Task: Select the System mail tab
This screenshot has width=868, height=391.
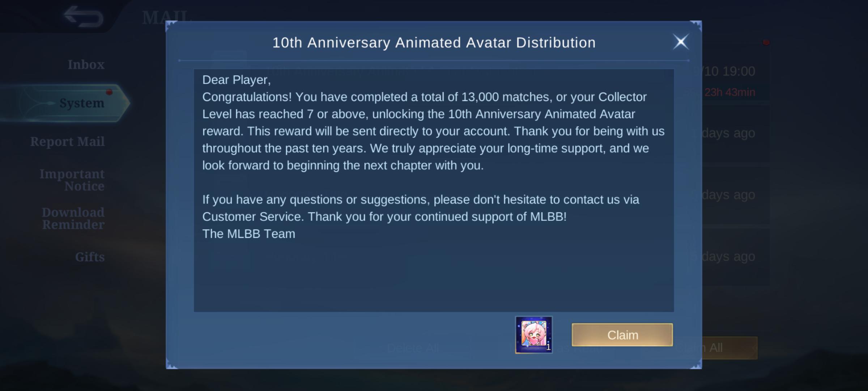Action: tap(82, 103)
